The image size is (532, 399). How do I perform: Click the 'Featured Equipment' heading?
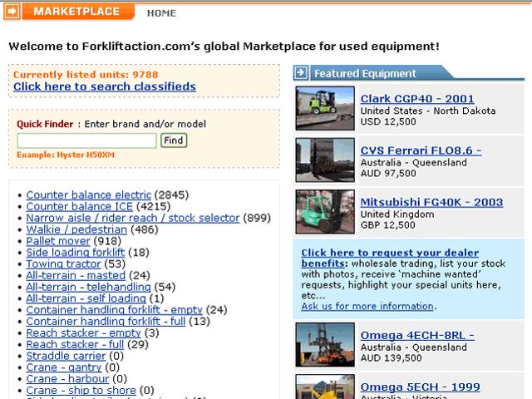click(365, 73)
